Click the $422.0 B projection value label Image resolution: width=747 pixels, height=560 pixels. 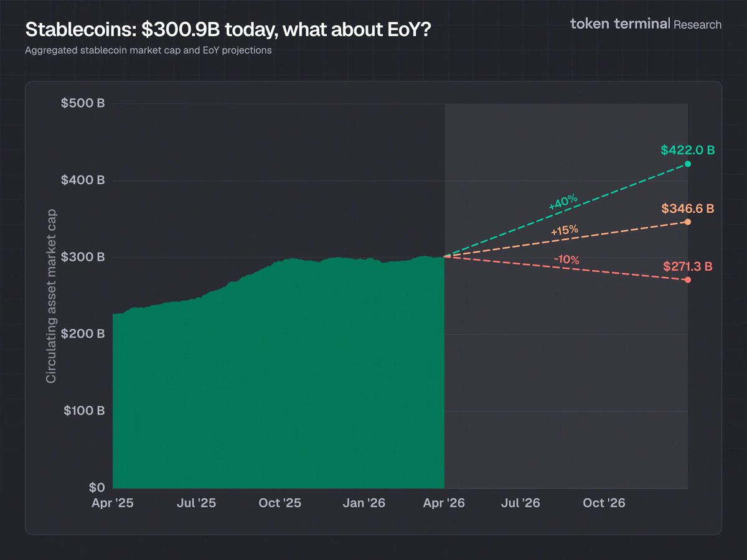(687, 150)
